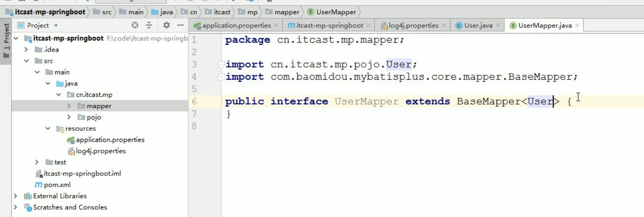This screenshot has width=644, height=217.
Task: Click the locate/scroll-from-source target icon
Action: point(135,25)
